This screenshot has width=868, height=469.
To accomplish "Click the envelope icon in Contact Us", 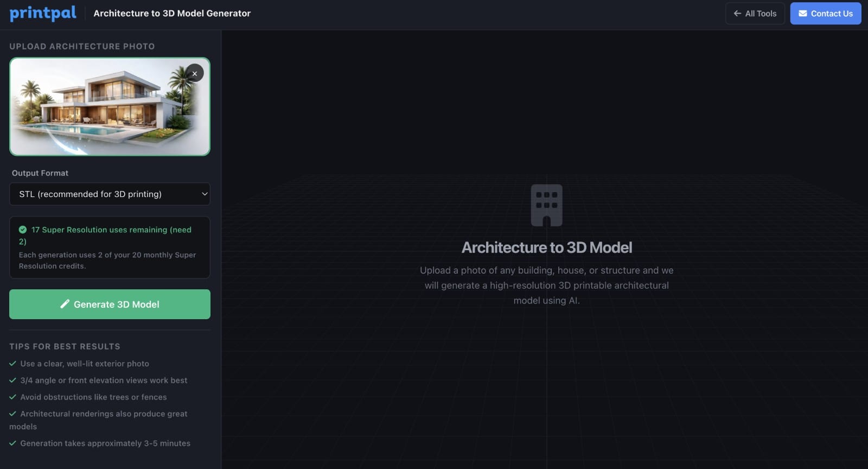I will tap(802, 14).
